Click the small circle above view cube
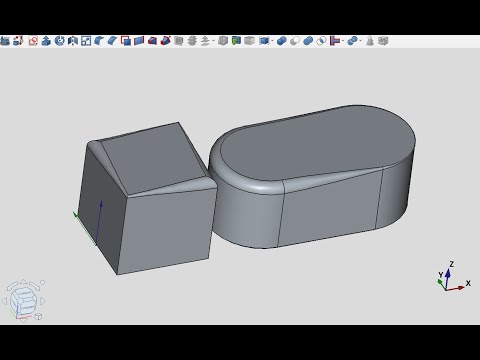 coord(42,282)
